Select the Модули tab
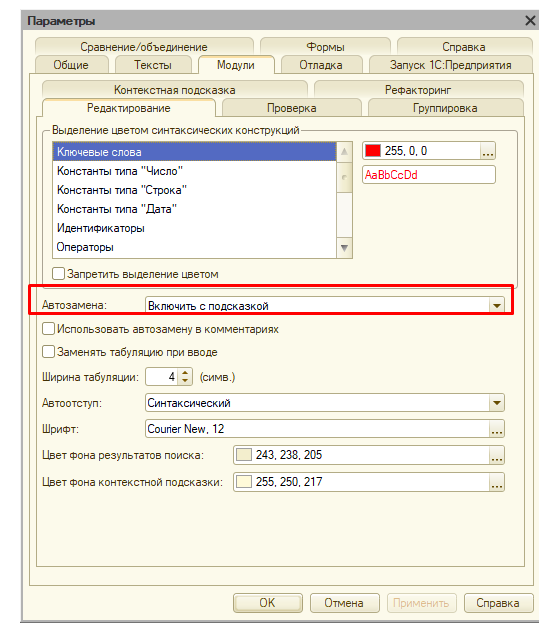The height and width of the screenshot is (644, 539). click(236, 65)
